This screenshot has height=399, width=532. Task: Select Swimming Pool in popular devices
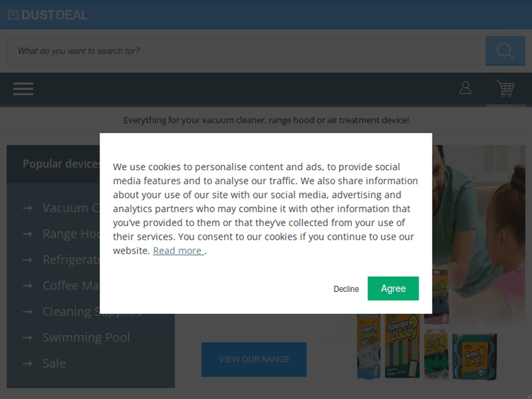click(x=86, y=337)
